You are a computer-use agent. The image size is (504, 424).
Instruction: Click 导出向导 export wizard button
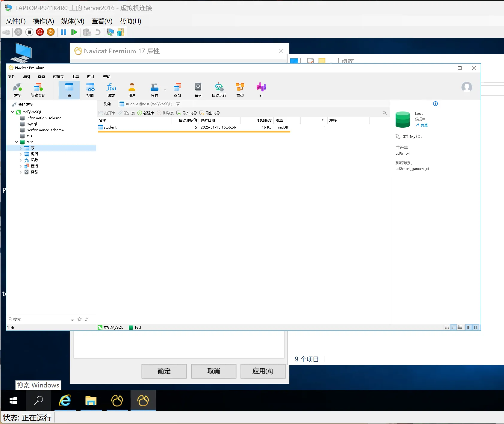pyautogui.click(x=210, y=113)
